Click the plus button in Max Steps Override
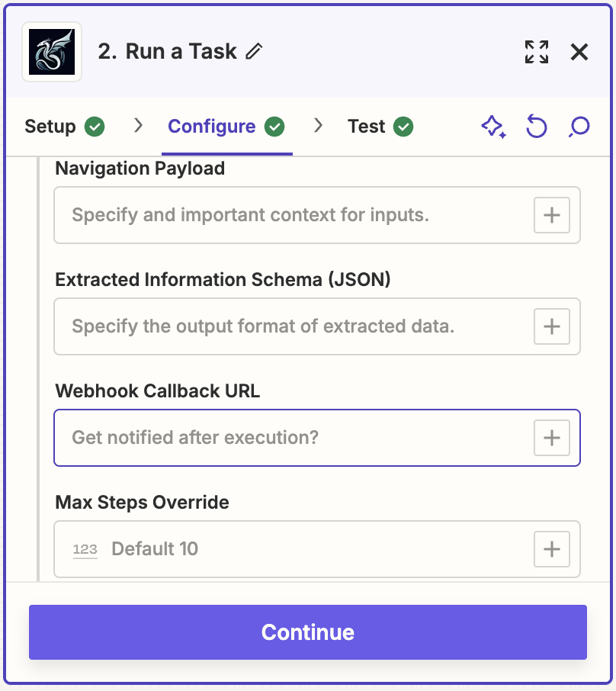Image resolution: width=616 pixels, height=691 pixels. click(x=551, y=549)
